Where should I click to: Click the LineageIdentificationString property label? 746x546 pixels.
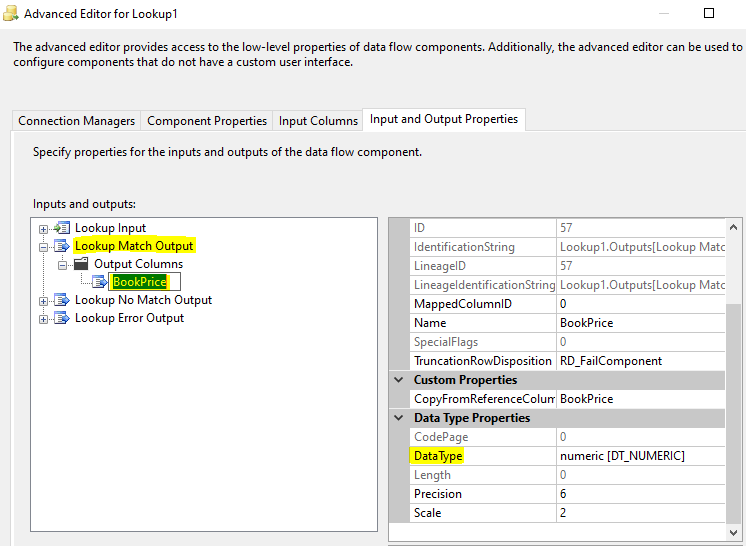[x=482, y=285]
